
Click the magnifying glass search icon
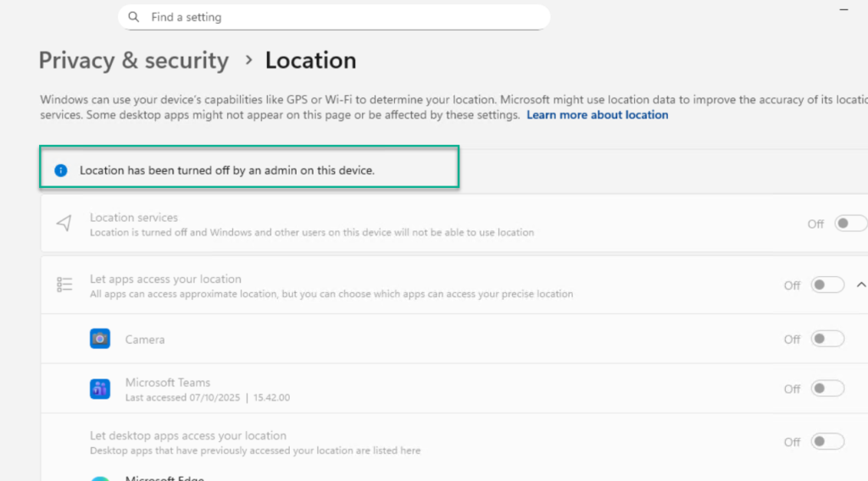point(134,17)
